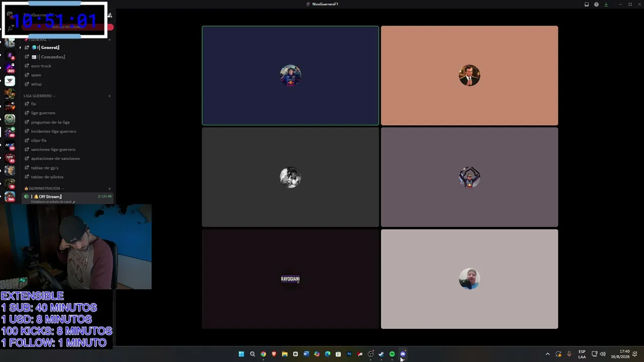Open Microsoft Edge from the taskbar
Viewport: 644px width, 362px height.
tap(328, 354)
